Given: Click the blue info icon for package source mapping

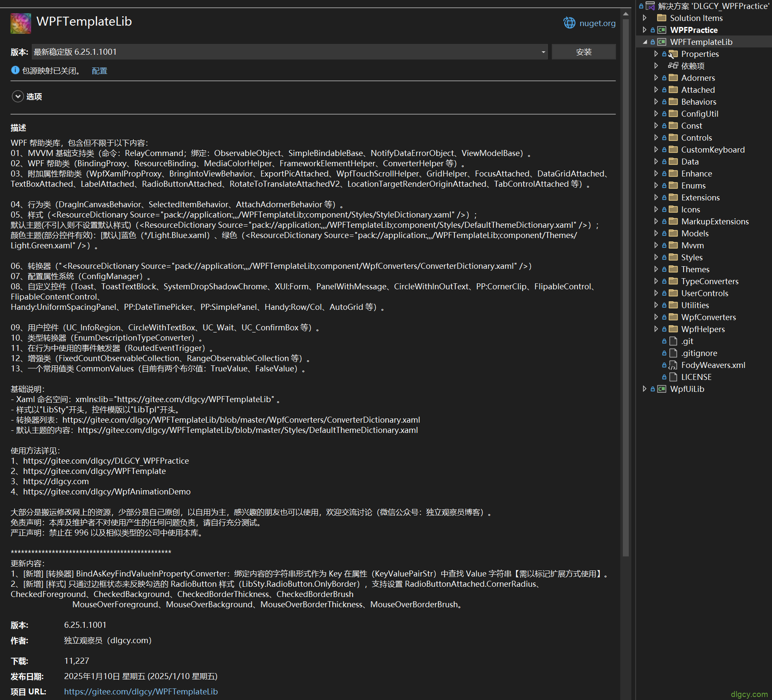Looking at the screenshot, I should (x=15, y=70).
